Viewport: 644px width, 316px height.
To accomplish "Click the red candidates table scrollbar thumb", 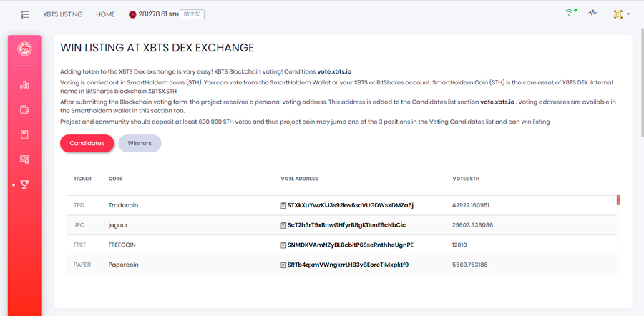I will point(618,200).
